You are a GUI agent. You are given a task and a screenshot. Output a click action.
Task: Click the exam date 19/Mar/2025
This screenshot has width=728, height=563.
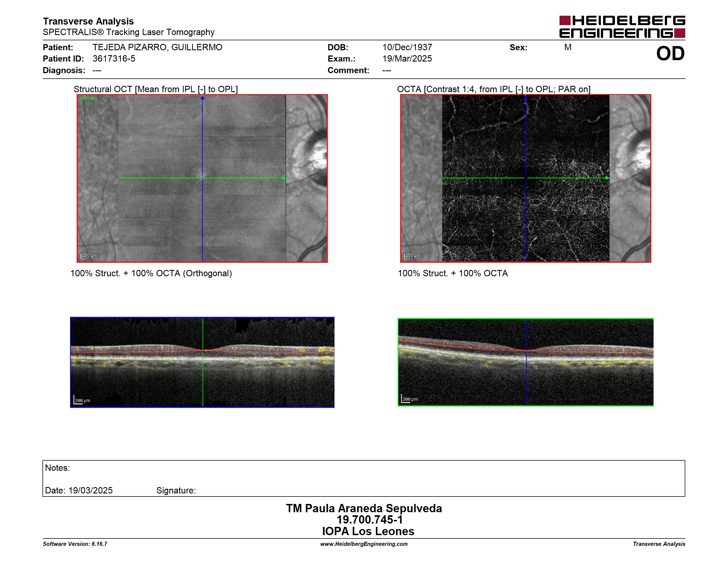[407, 59]
